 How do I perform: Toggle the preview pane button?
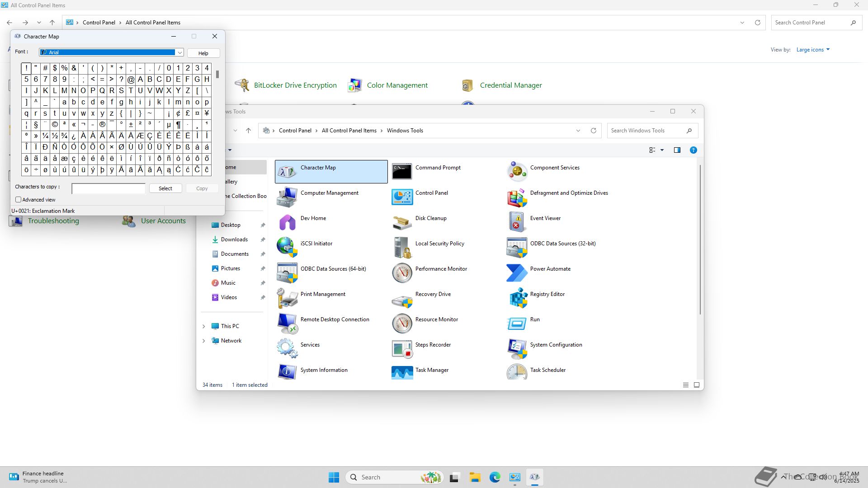[677, 150]
